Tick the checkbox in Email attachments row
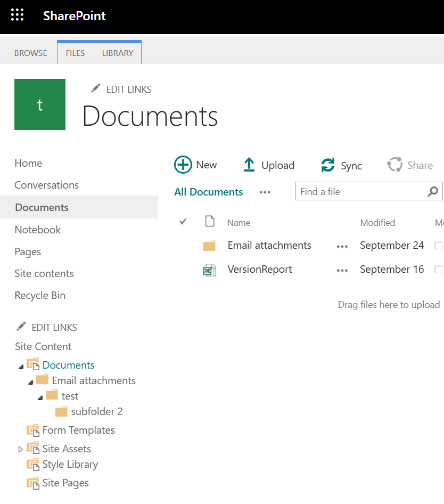 [x=438, y=246]
